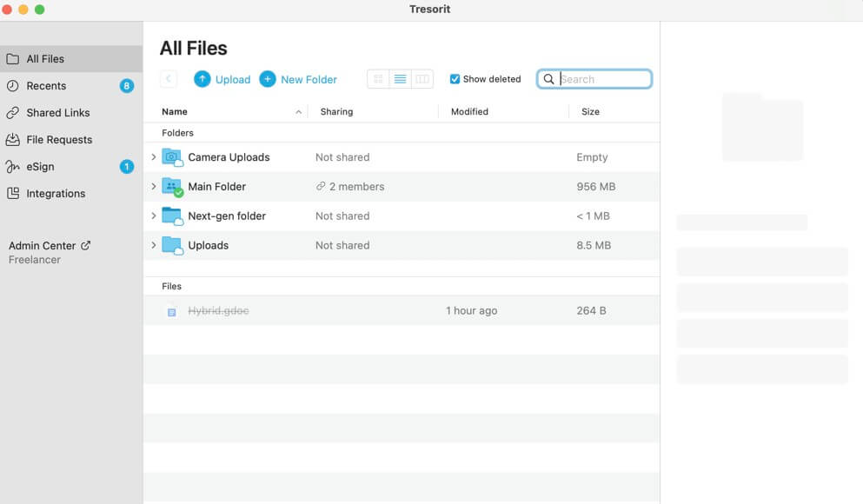Focus the Search input field
This screenshot has height=504, width=863.
pyautogui.click(x=594, y=79)
